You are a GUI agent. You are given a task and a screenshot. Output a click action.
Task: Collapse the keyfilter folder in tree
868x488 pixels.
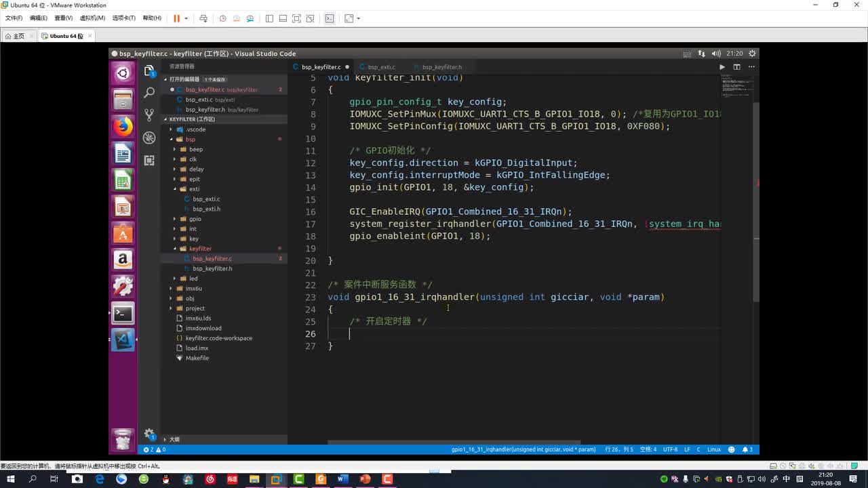tap(174, 249)
